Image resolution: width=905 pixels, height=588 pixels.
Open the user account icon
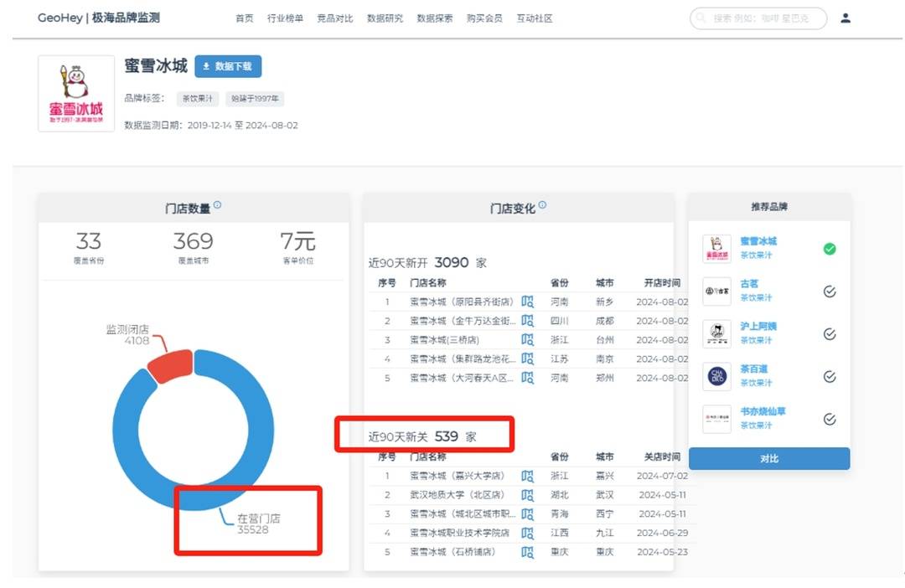click(x=846, y=18)
